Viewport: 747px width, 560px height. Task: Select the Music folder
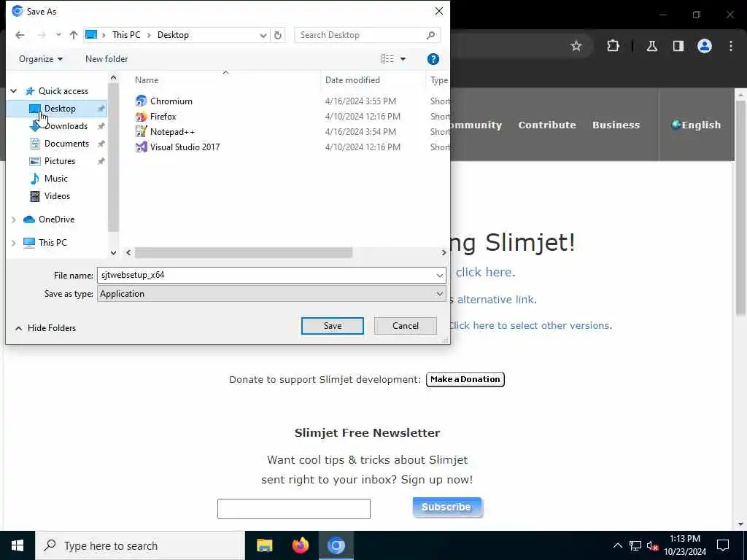[x=55, y=179]
